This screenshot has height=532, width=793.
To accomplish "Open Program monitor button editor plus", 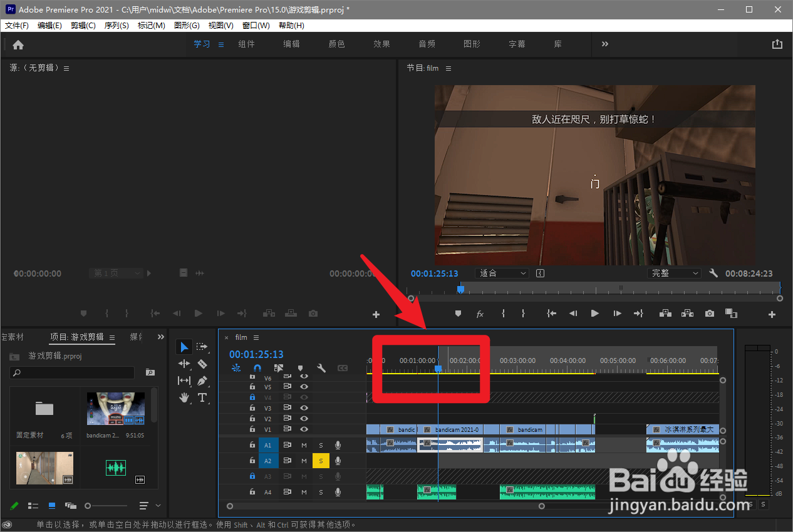I will (x=772, y=315).
